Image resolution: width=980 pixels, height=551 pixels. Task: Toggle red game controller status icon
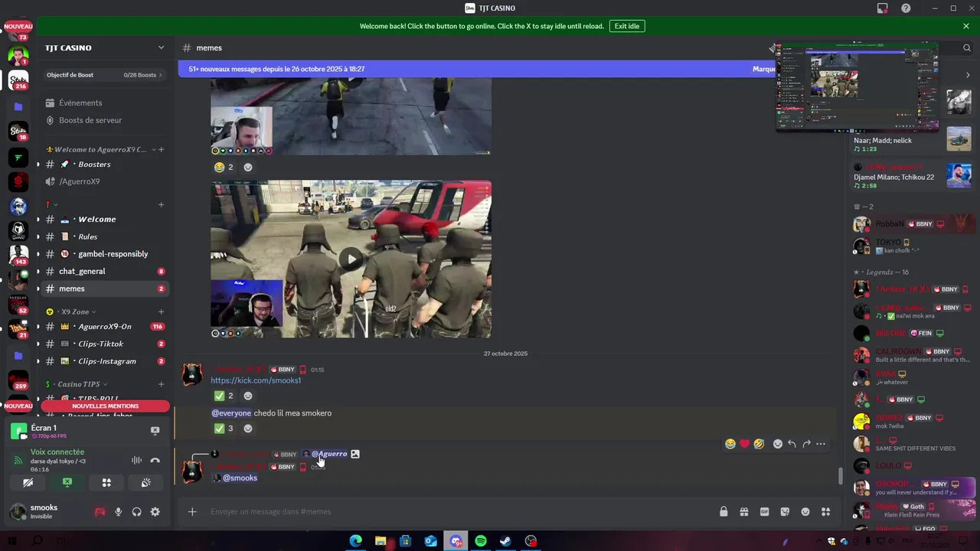(100, 512)
